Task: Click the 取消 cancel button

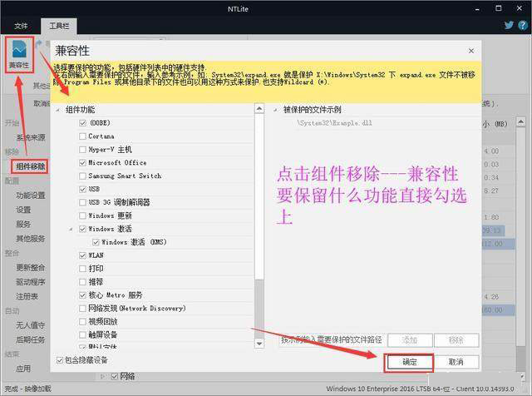Action: [x=456, y=362]
